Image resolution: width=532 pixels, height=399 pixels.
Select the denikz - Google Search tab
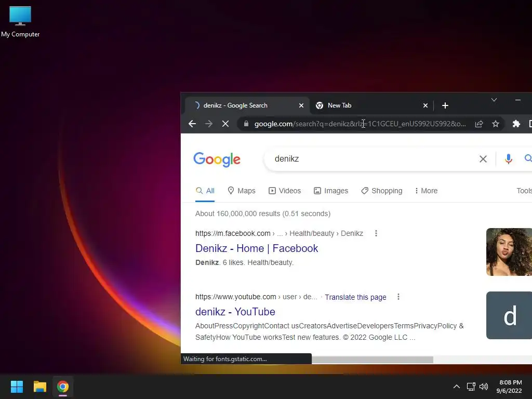coord(247,105)
